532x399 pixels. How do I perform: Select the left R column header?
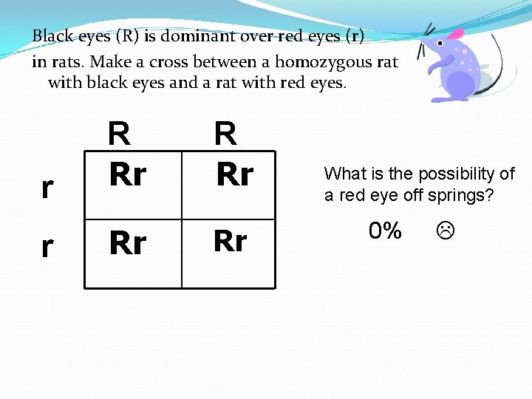[119, 134]
